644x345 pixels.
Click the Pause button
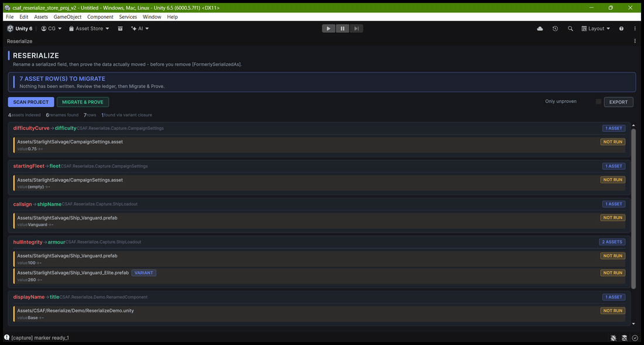tap(342, 28)
